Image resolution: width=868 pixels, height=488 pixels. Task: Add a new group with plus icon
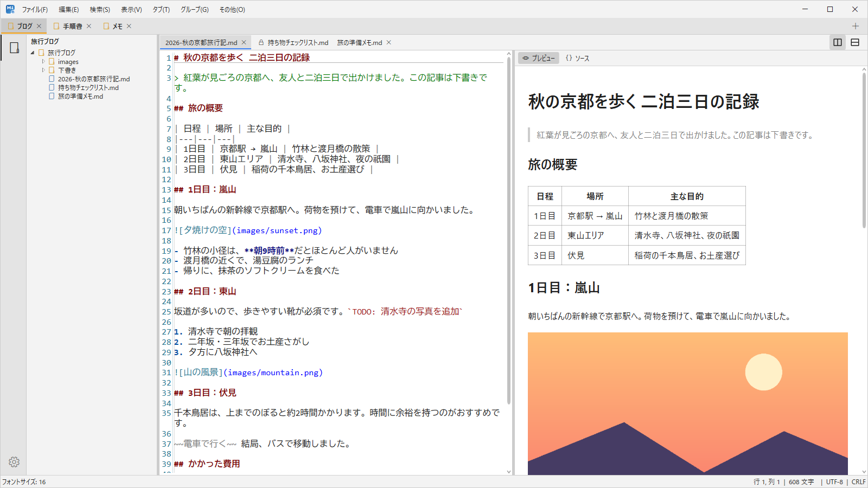pyautogui.click(x=856, y=26)
